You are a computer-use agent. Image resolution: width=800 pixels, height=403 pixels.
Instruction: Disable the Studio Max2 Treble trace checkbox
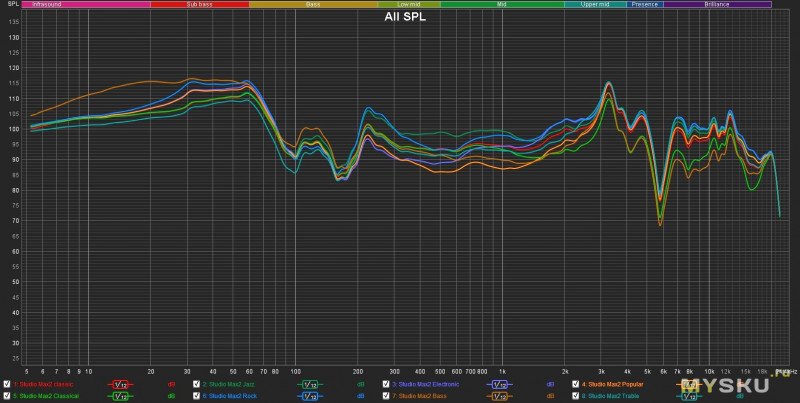coord(576,396)
